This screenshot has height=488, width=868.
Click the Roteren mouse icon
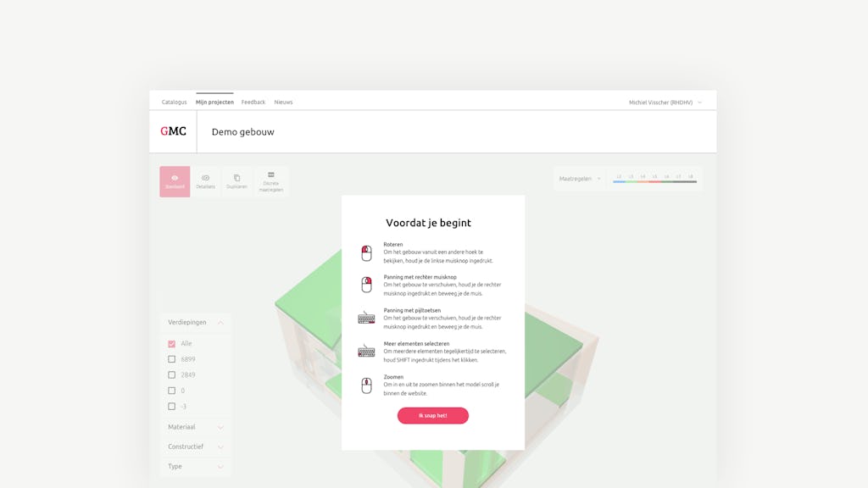[366, 253]
